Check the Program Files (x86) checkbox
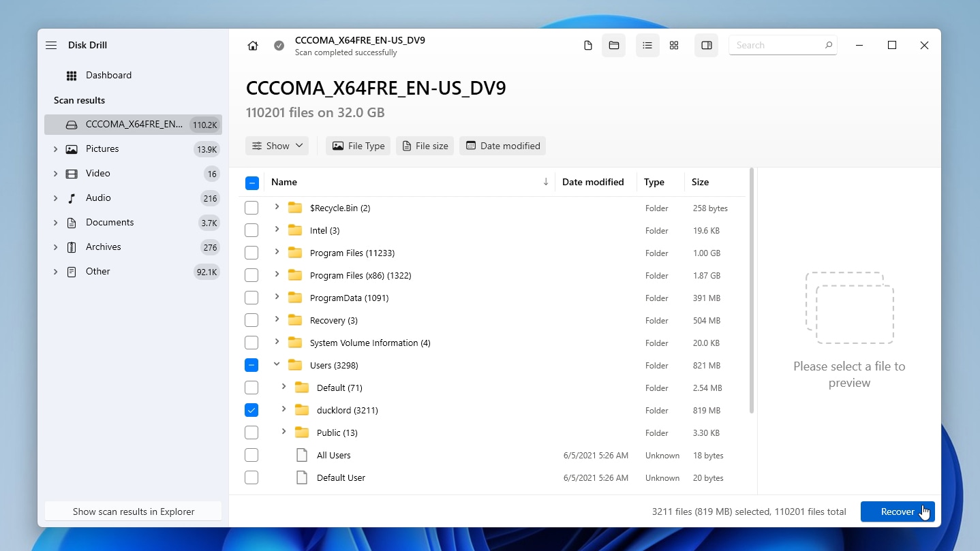The width and height of the screenshot is (980, 551). click(251, 275)
